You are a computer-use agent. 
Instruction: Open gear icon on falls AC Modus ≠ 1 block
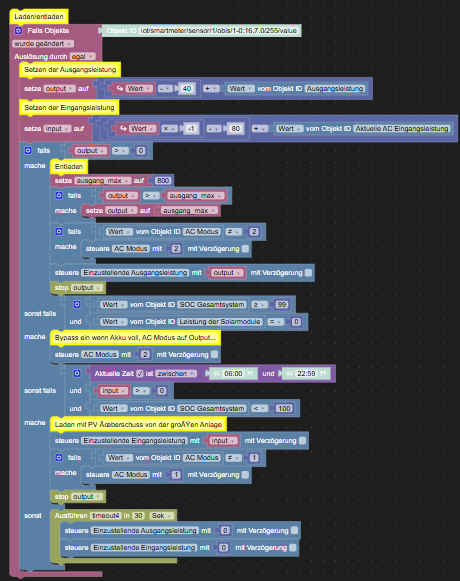(59, 458)
